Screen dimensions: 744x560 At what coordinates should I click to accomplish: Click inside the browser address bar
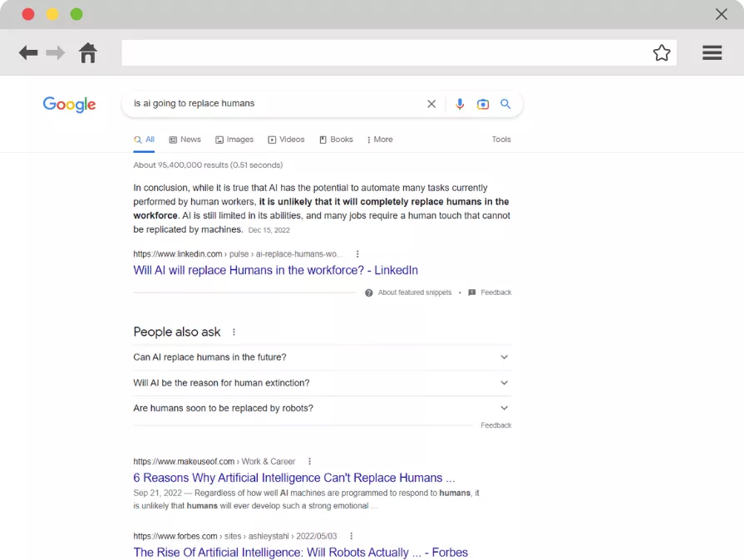click(382, 53)
